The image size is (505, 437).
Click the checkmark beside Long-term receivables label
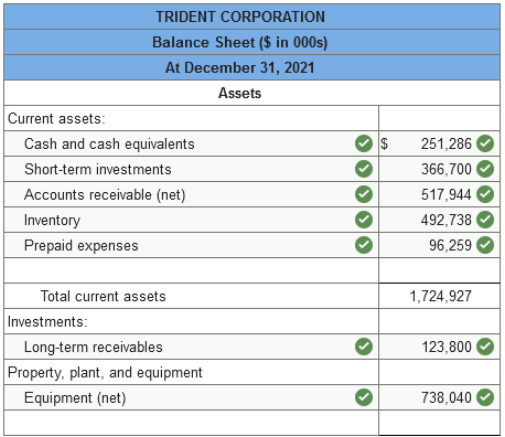364,347
